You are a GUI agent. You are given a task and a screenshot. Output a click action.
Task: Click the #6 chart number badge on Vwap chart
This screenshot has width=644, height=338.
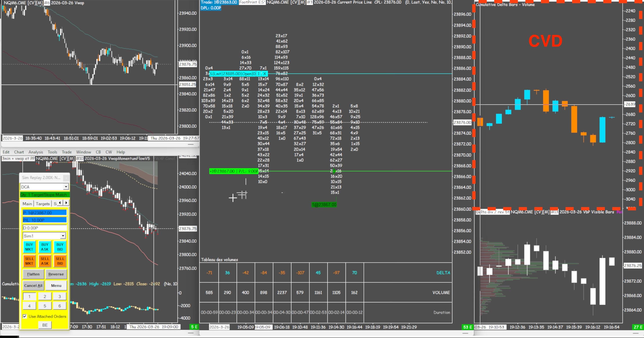click(47, 3)
